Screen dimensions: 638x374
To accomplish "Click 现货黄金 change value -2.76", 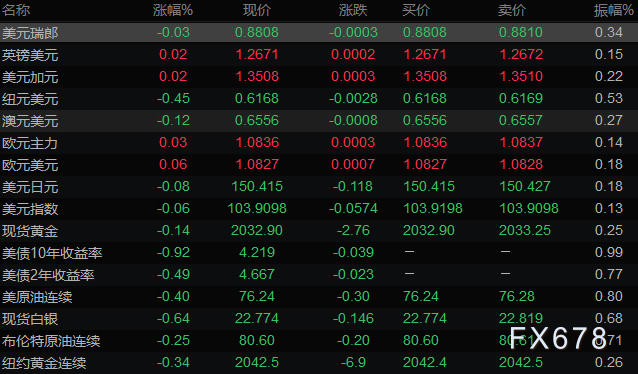I will pyautogui.click(x=353, y=230).
